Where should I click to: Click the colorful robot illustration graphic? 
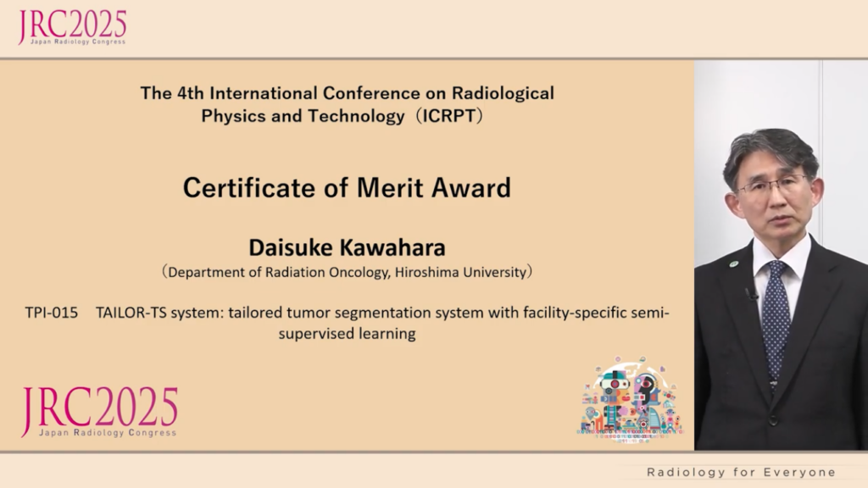630,399
